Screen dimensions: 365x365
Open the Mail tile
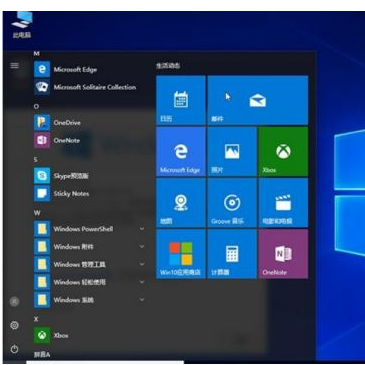coord(258,100)
